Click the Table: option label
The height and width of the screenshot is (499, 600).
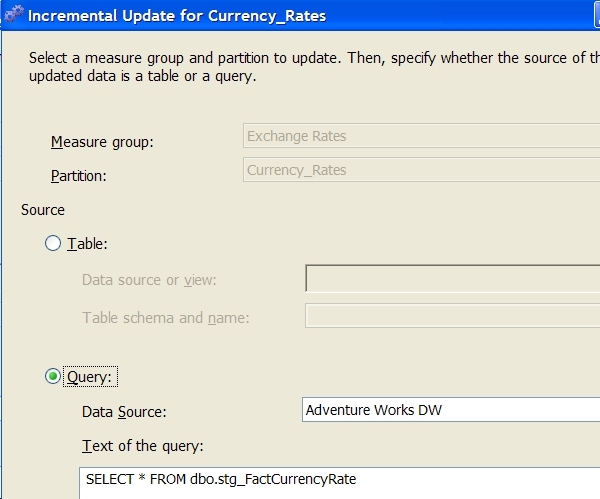pos(87,244)
